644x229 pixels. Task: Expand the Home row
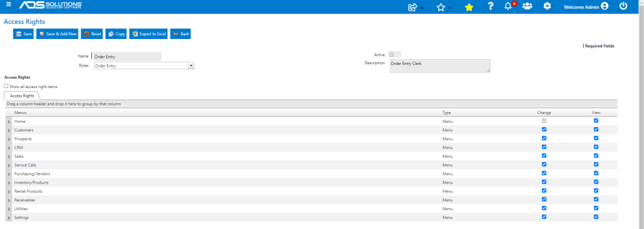(x=9, y=121)
